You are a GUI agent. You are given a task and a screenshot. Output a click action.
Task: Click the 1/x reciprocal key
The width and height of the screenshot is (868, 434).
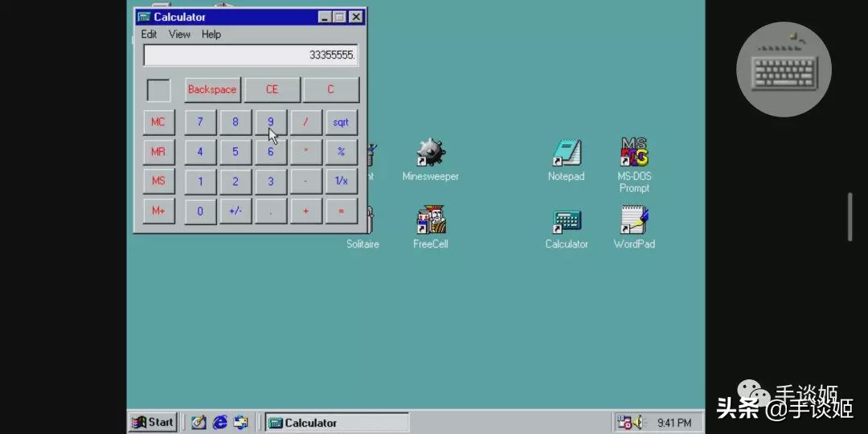click(x=342, y=182)
